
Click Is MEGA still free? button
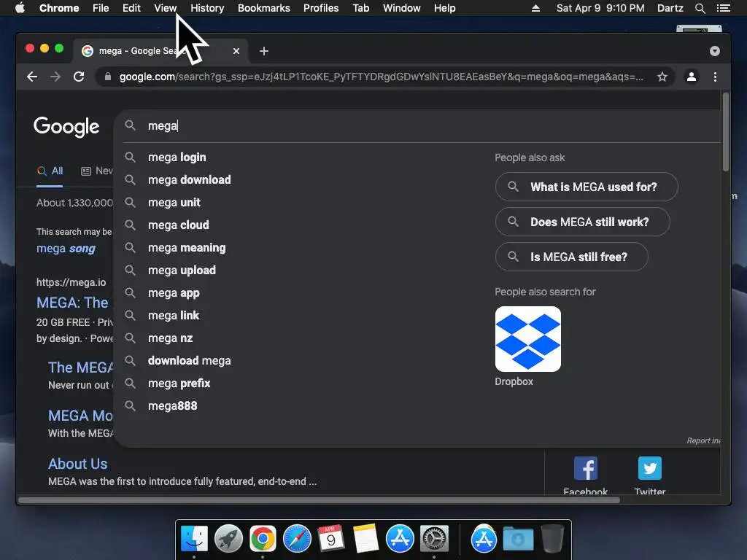pyautogui.click(x=572, y=257)
